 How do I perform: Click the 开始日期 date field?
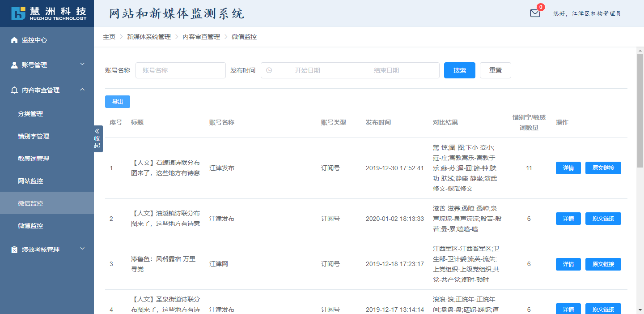coord(307,70)
